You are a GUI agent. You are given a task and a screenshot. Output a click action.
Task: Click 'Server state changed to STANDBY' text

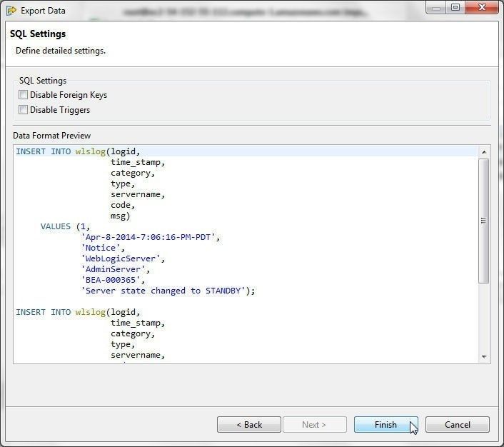[163, 291]
